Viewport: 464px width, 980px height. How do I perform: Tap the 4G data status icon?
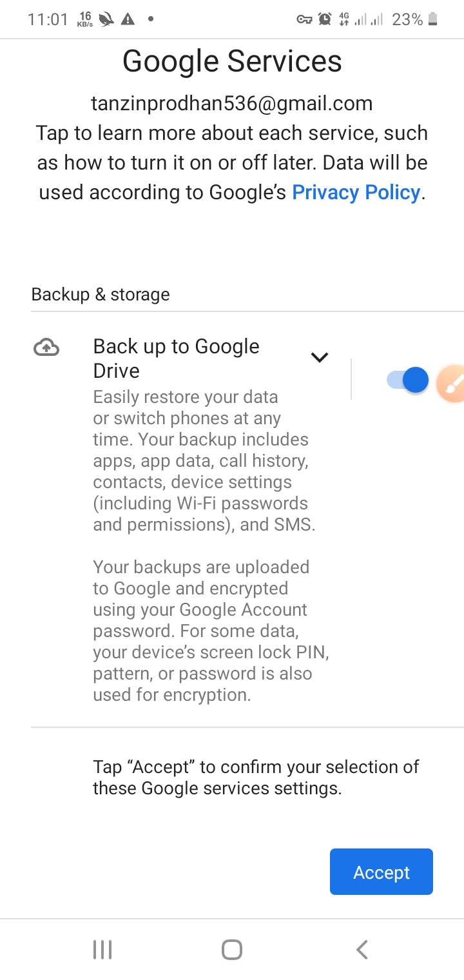(344, 19)
